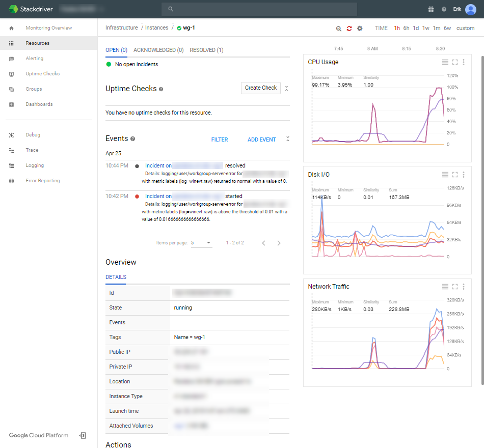The width and height of the screenshot is (484, 448).
Task: Open the user avatar menu
Action: coord(470,9)
